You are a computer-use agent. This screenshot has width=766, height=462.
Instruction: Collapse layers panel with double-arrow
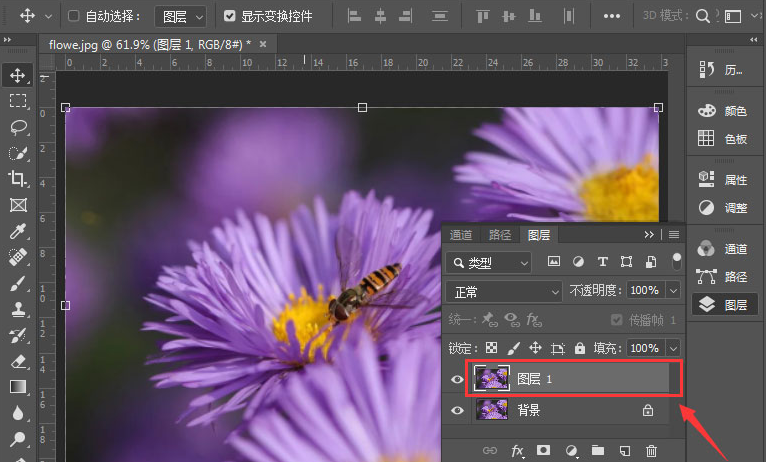649,235
